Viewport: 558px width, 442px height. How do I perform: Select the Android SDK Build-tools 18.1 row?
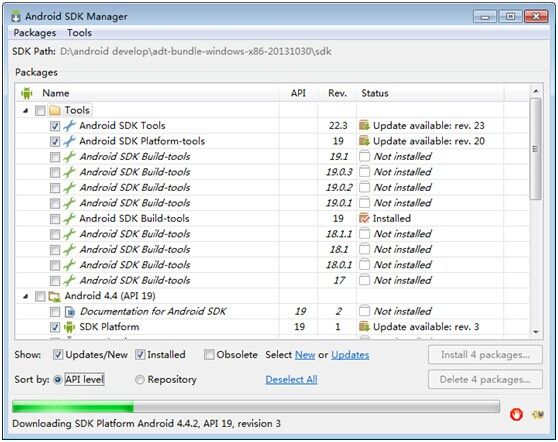click(272, 250)
